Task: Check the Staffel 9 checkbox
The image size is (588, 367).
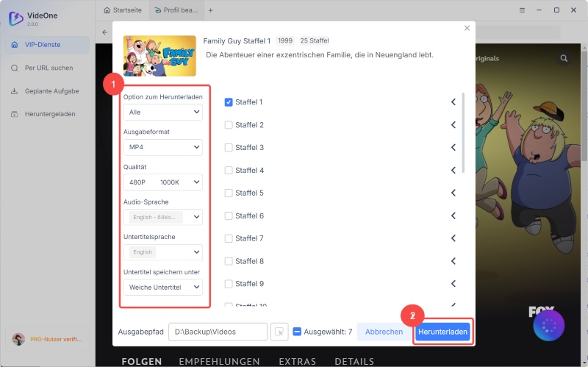Action: click(x=229, y=284)
